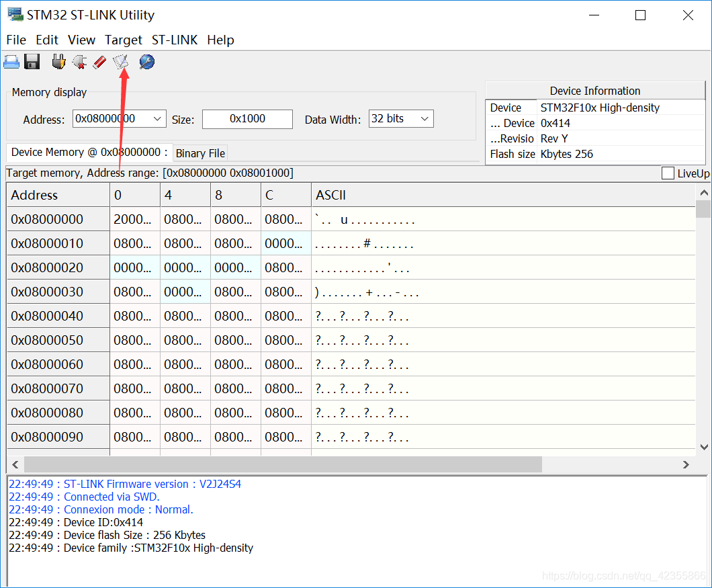Viewport: 712px width, 588px height.
Task: Click the horizontal scrollbar left arrow
Action: [x=15, y=464]
